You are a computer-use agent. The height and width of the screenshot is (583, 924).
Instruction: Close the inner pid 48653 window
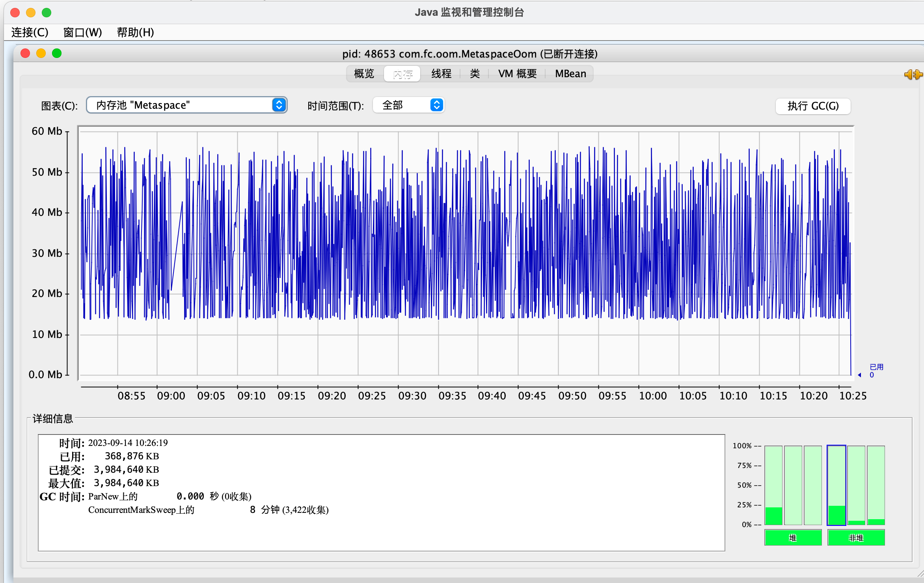click(25, 53)
